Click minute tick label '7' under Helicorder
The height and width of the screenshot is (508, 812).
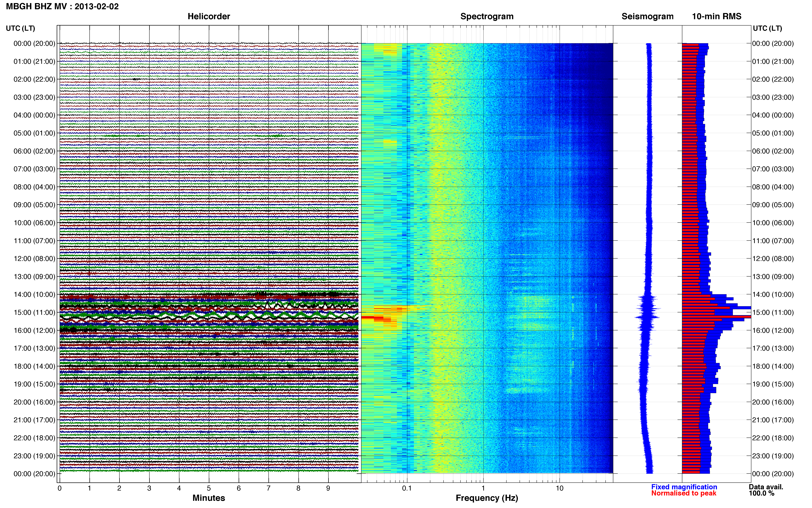point(268,488)
